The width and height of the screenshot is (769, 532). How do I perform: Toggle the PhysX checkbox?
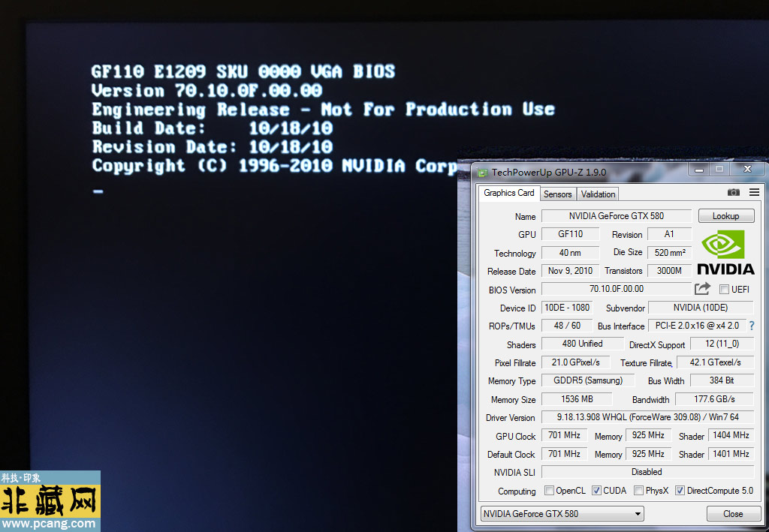(x=638, y=491)
